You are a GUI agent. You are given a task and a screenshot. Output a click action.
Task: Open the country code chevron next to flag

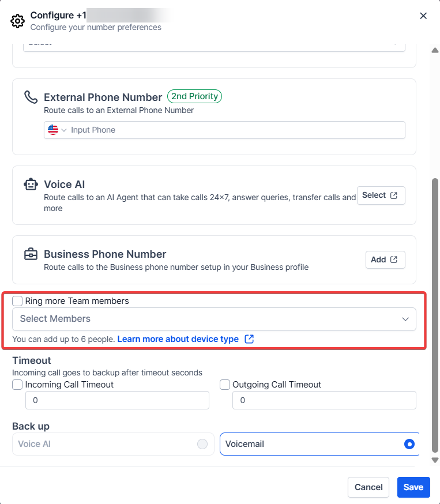[64, 130]
